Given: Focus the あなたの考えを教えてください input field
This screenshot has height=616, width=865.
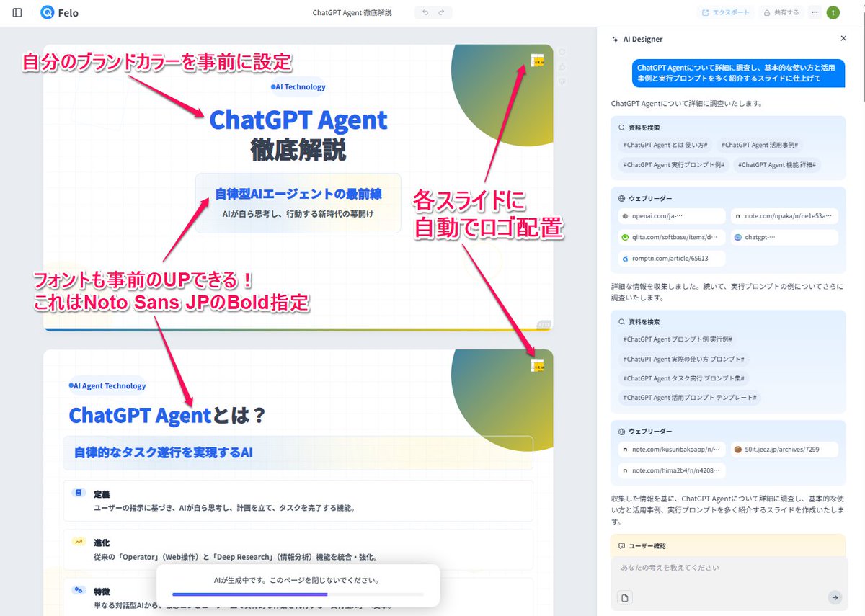Looking at the screenshot, I should click(728, 568).
